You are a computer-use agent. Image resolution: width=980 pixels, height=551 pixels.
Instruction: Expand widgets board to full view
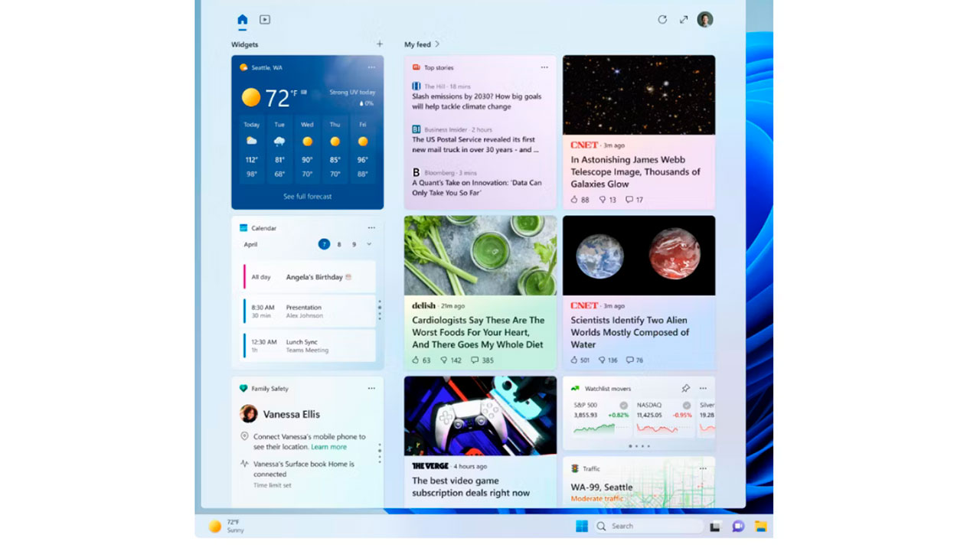(684, 20)
